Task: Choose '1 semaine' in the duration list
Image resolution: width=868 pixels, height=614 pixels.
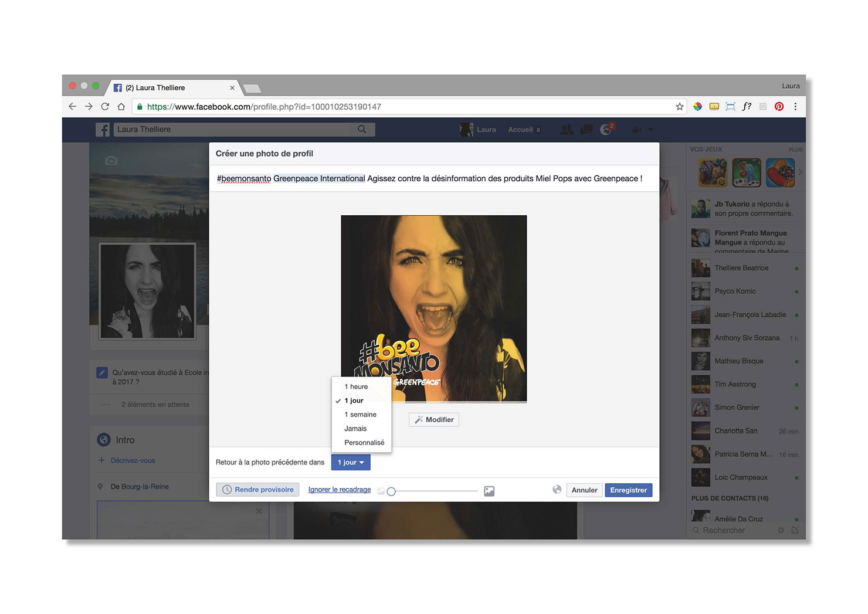Action: pyautogui.click(x=360, y=415)
